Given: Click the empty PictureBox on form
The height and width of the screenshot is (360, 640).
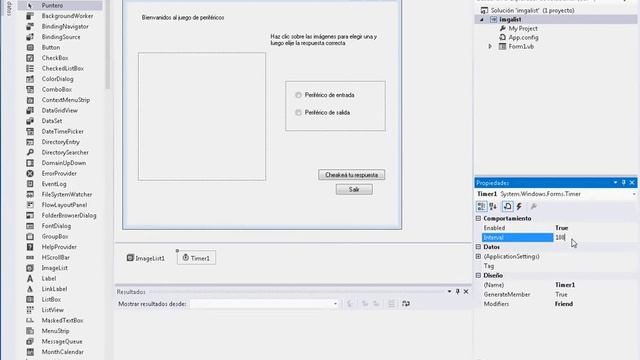Looking at the screenshot, I should click(x=202, y=116).
